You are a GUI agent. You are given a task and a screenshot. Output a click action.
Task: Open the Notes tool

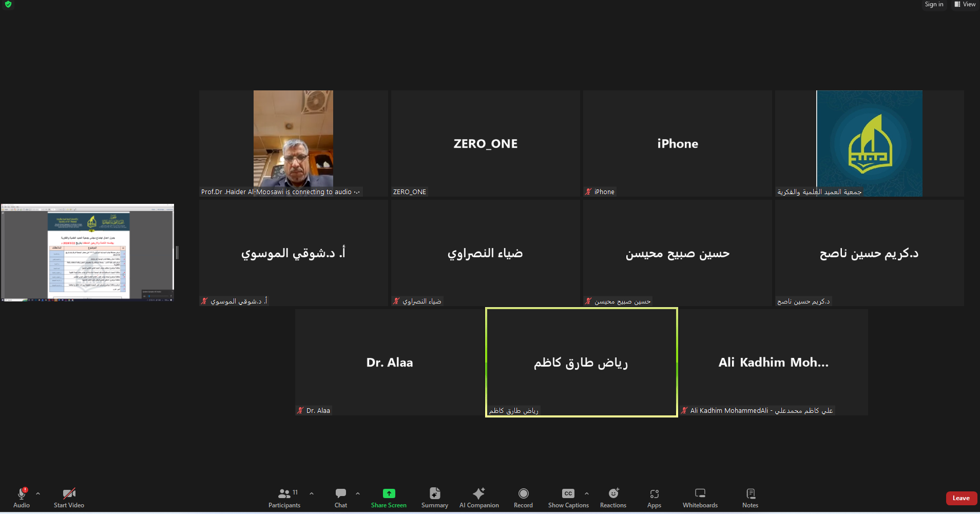750,494
